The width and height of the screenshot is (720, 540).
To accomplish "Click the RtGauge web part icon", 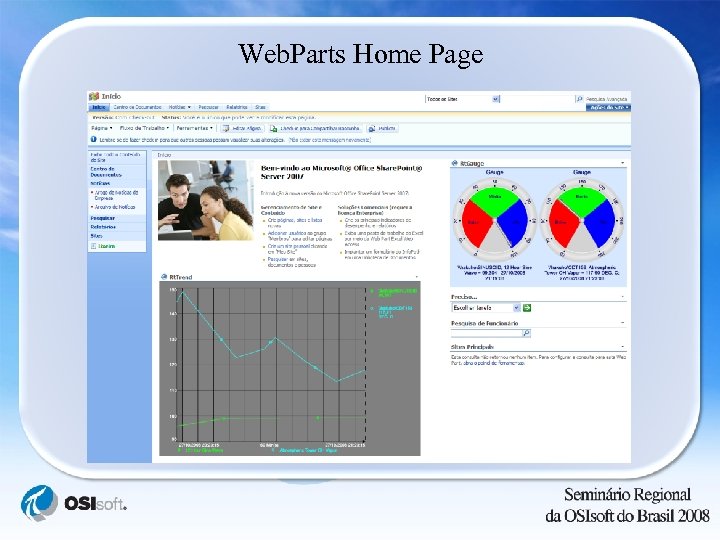I will coord(455,163).
